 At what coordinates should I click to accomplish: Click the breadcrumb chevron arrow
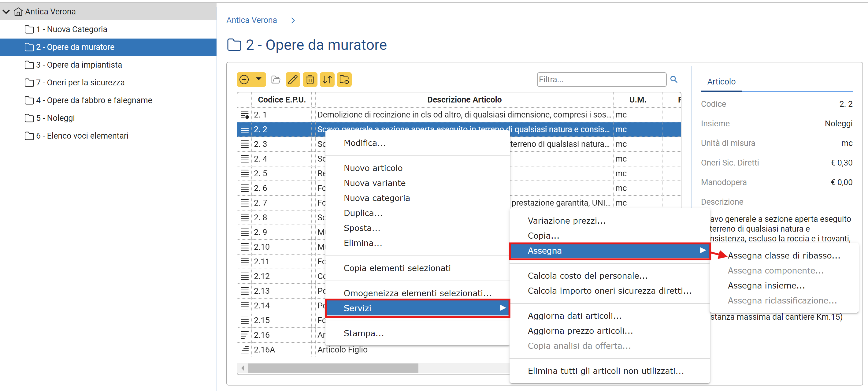click(293, 20)
